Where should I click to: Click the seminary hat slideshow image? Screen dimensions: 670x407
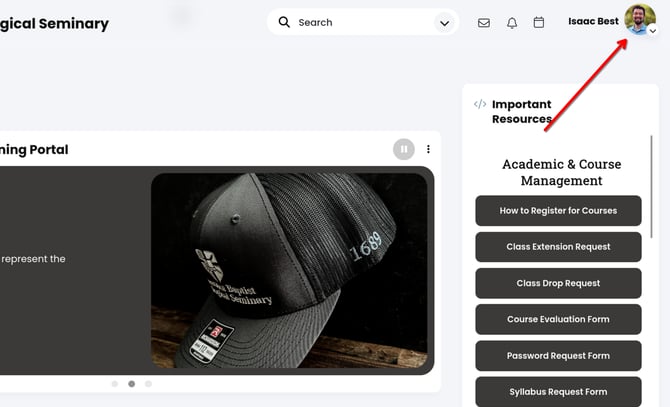[x=289, y=272]
